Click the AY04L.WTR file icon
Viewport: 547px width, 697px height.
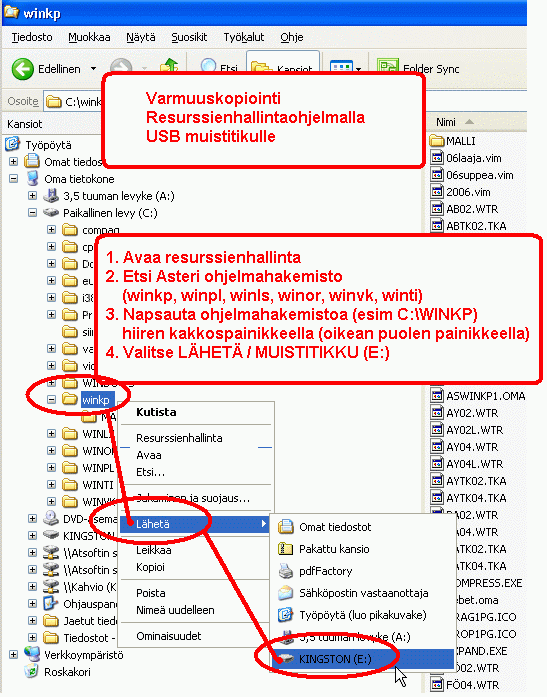click(x=437, y=464)
